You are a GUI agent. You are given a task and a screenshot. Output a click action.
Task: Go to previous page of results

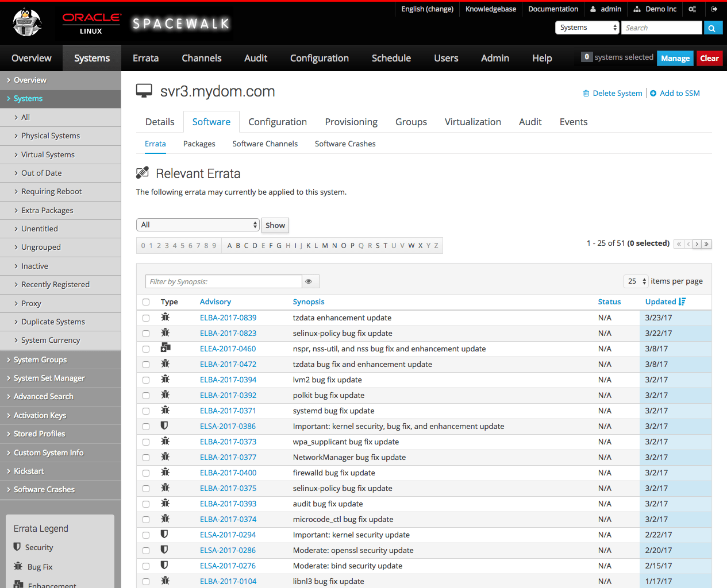pyautogui.click(x=688, y=244)
